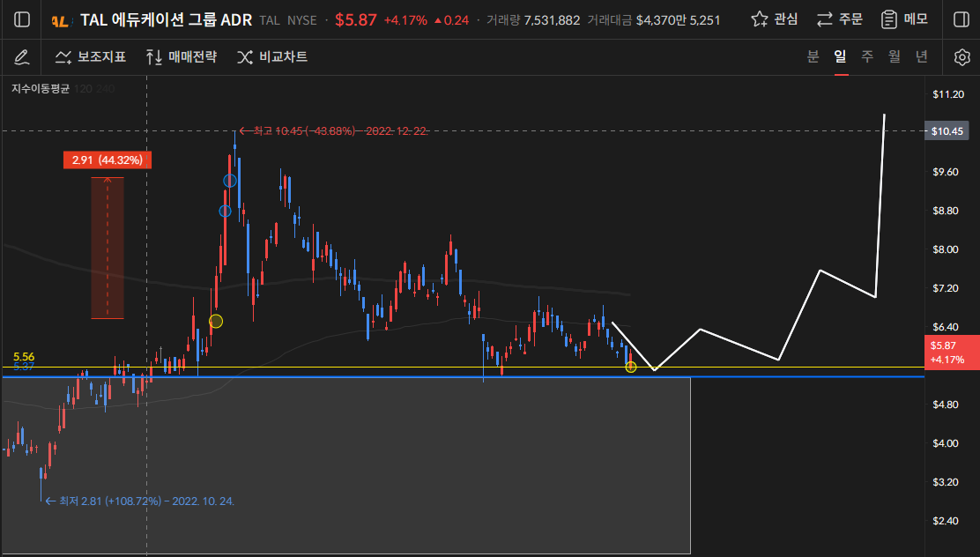Screen dimensions: 980x557
Task: Open the 주문 order panel
Action: click(839, 19)
